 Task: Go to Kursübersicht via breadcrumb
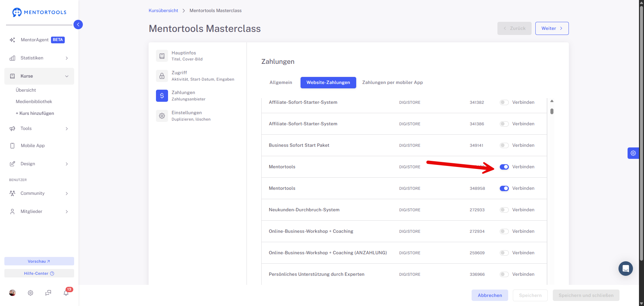point(163,11)
